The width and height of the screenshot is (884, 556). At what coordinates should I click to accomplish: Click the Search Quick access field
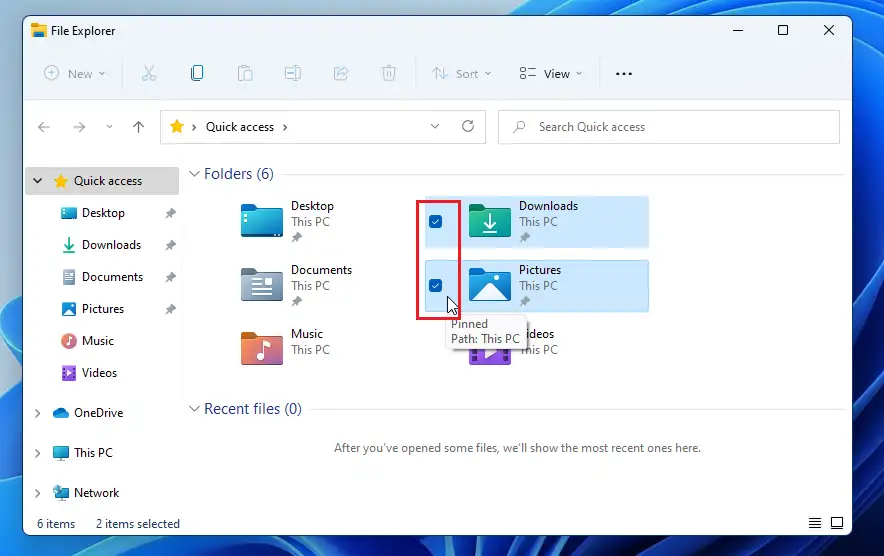[669, 127]
